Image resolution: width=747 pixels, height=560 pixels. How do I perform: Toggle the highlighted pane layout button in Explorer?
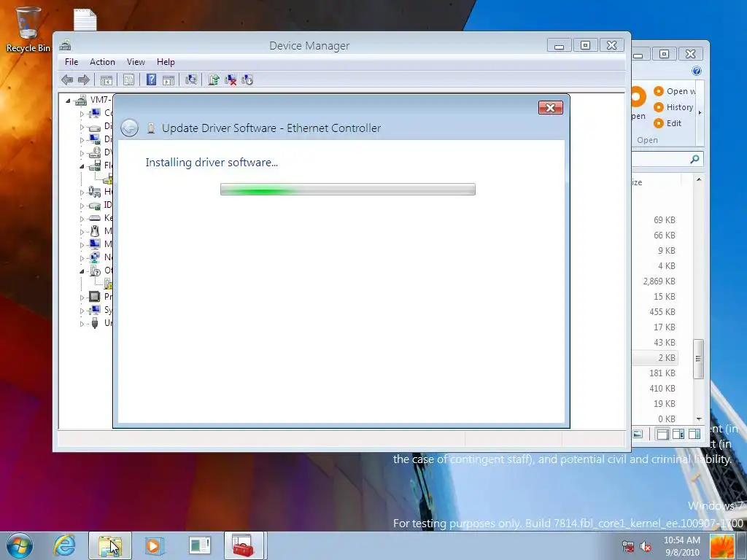pyautogui.click(x=662, y=434)
